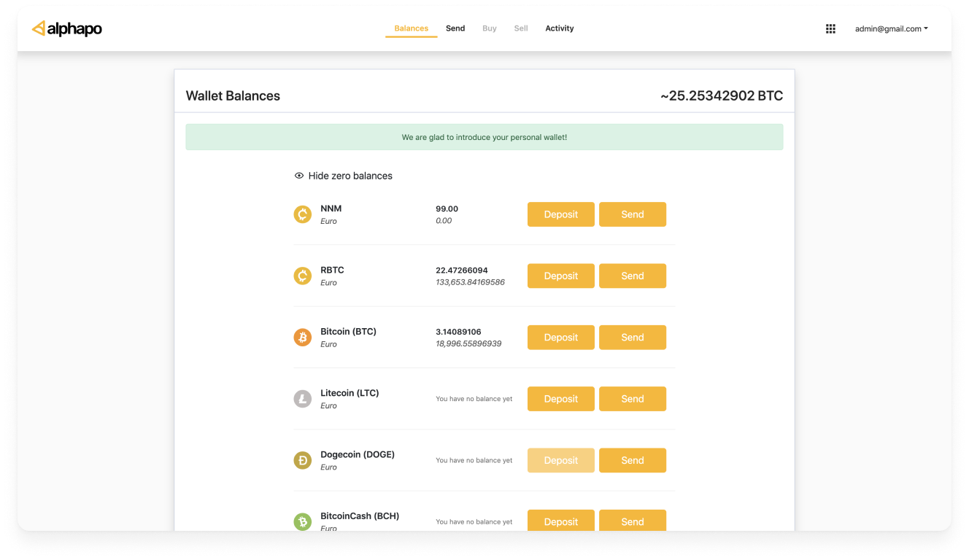Image resolution: width=969 pixels, height=560 pixels.
Task: Click the Litecoin (LTC) currency name
Action: (350, 393)
